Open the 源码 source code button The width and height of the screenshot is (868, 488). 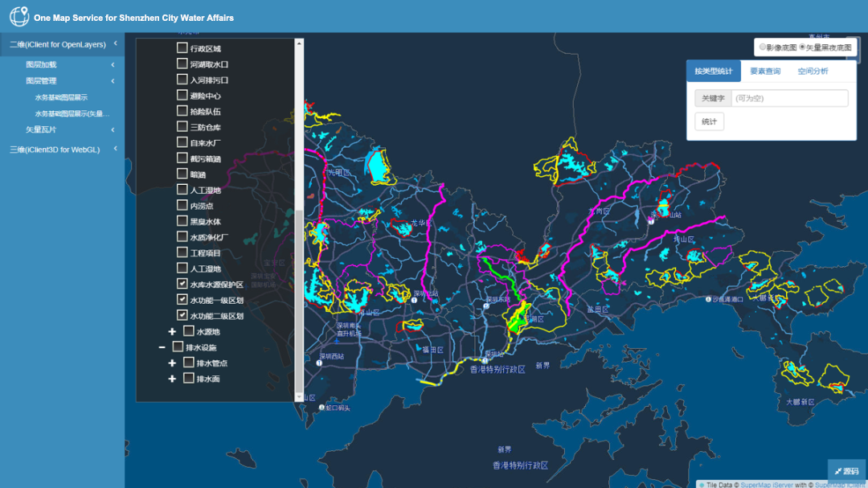click(x=846, y=471)
